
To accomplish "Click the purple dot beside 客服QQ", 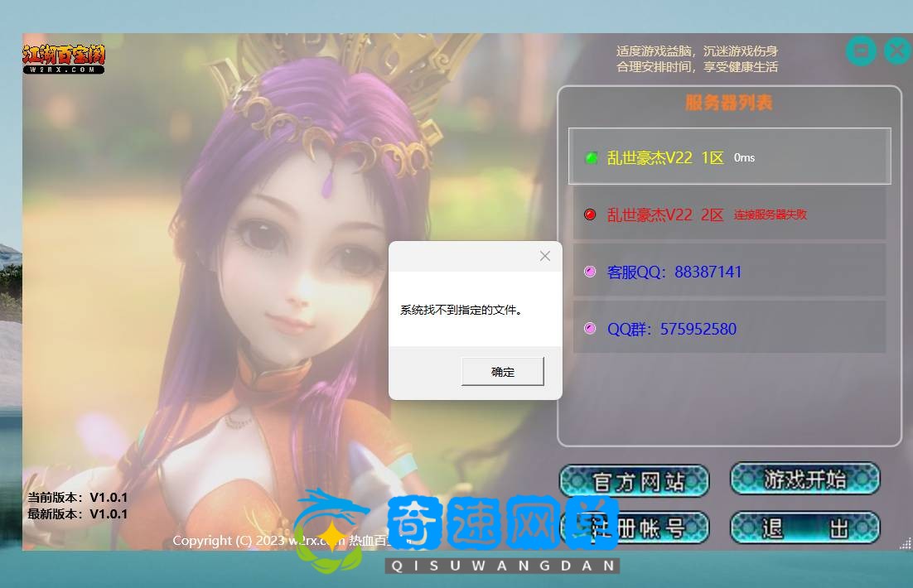I will pyautogui.click(x=590, y=272).
